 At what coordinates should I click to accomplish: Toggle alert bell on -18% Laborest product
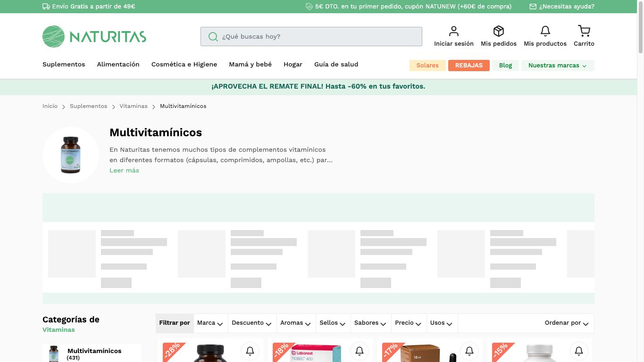tap(360, 351)
